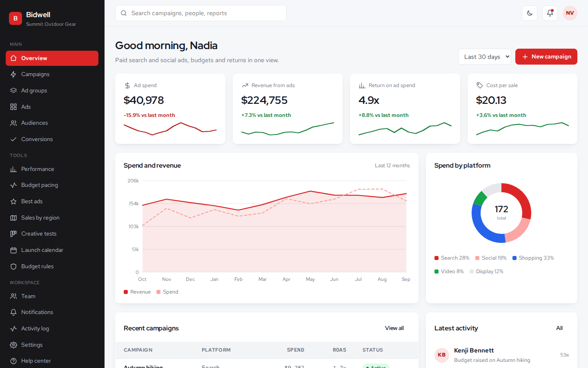This screenshot has width=588, height=368.
Task: Click All in Latest activity
Action: [x=559, y=328]
